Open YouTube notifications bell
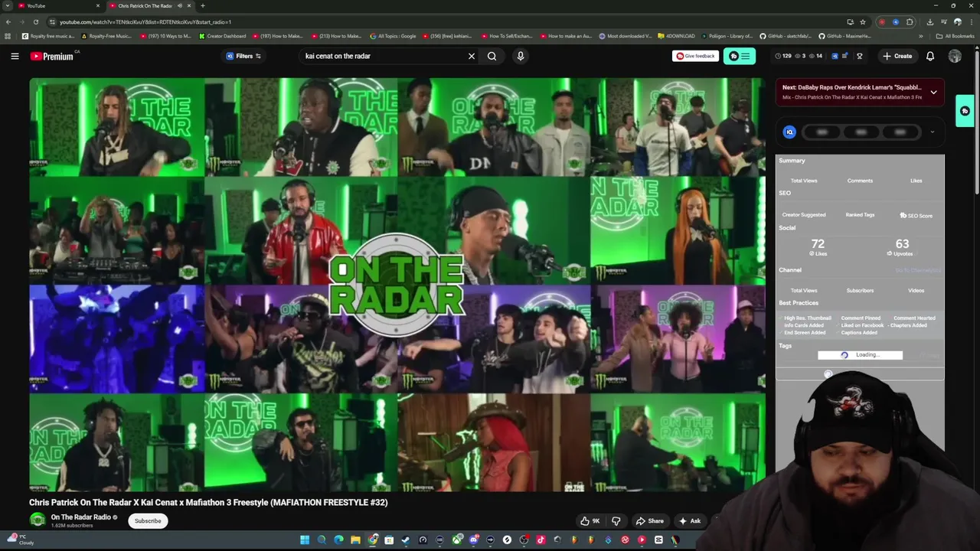This screenshot has width=980, height=551. (930, 56)
